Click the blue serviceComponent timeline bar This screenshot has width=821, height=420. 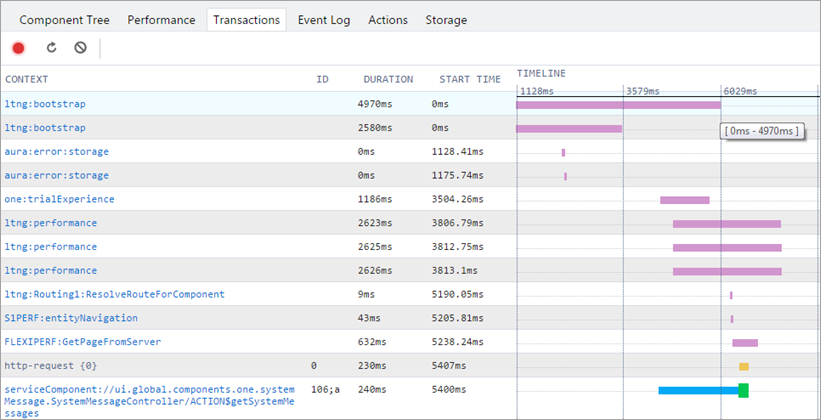click(x=698, y=390)
